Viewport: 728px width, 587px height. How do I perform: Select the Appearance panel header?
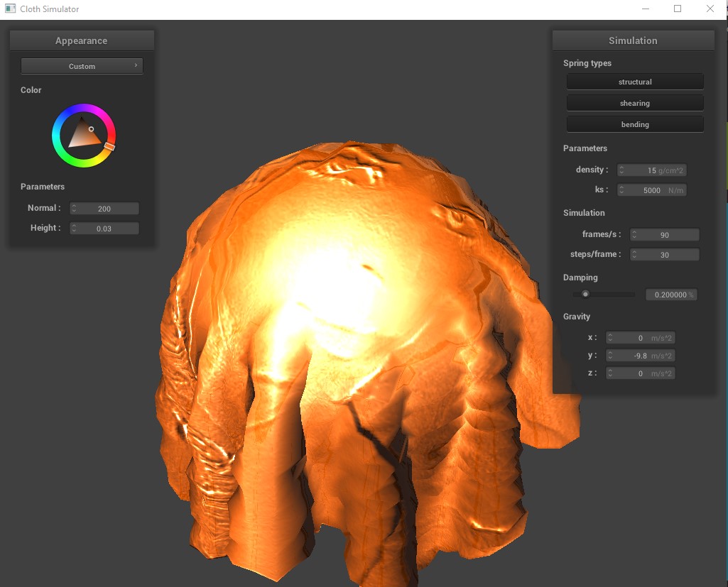(x=82, y=40)
